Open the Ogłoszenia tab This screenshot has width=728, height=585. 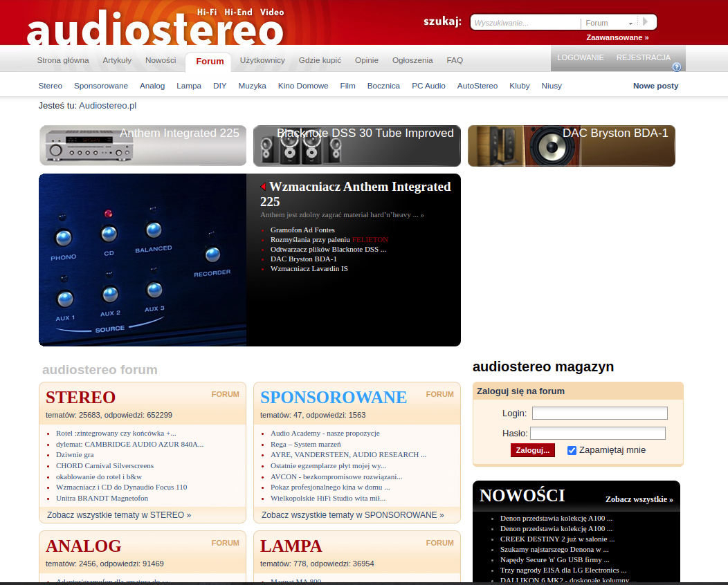tap(412, 60)
